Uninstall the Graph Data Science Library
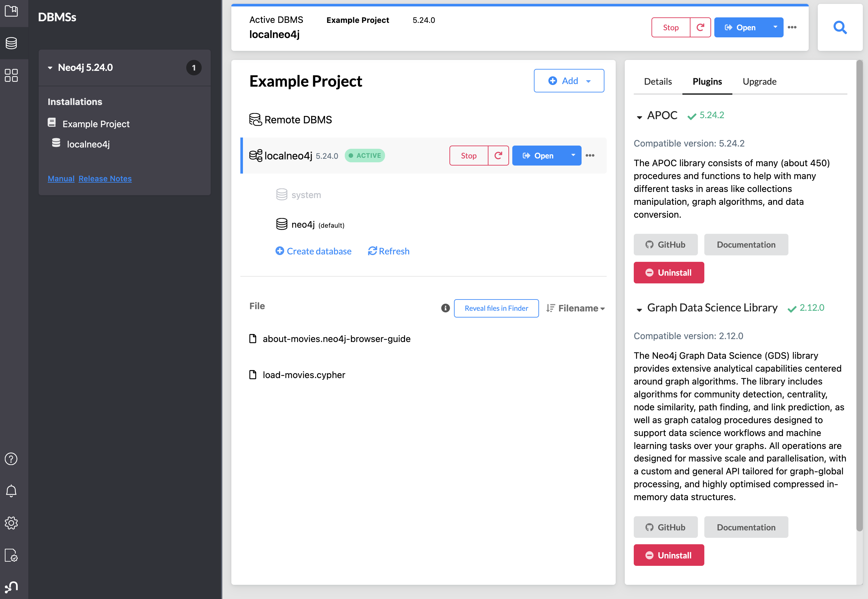 669,555
